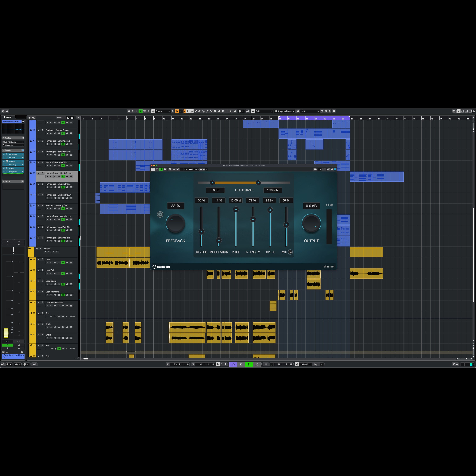The image size is (476, 476).
Task: Select the Glue tool in toolbar
Action: point(207,111)
